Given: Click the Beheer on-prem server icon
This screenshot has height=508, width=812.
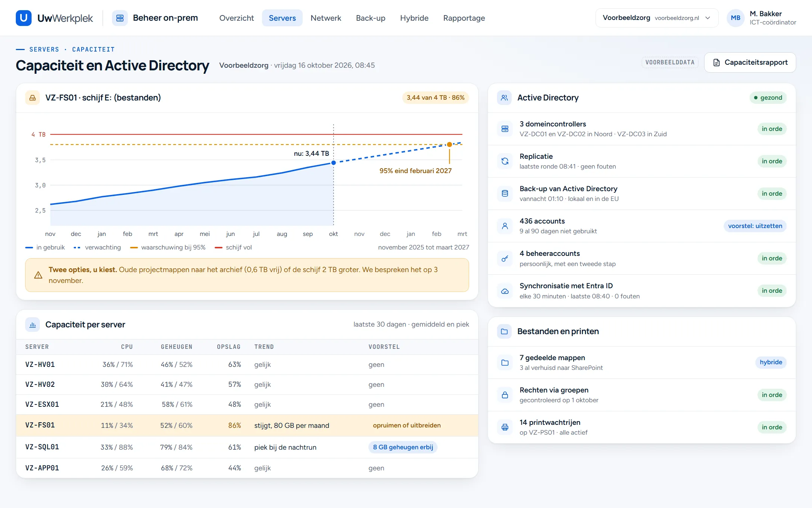Looking at the screenshot, I should tap(120, 18).
